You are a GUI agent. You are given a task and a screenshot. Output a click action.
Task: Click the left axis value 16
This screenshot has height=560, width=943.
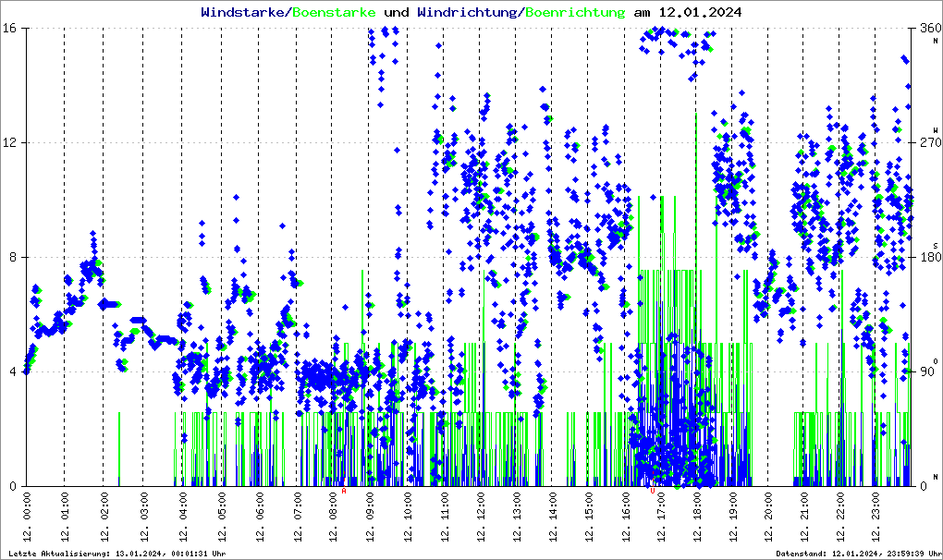tap(8, 29)
